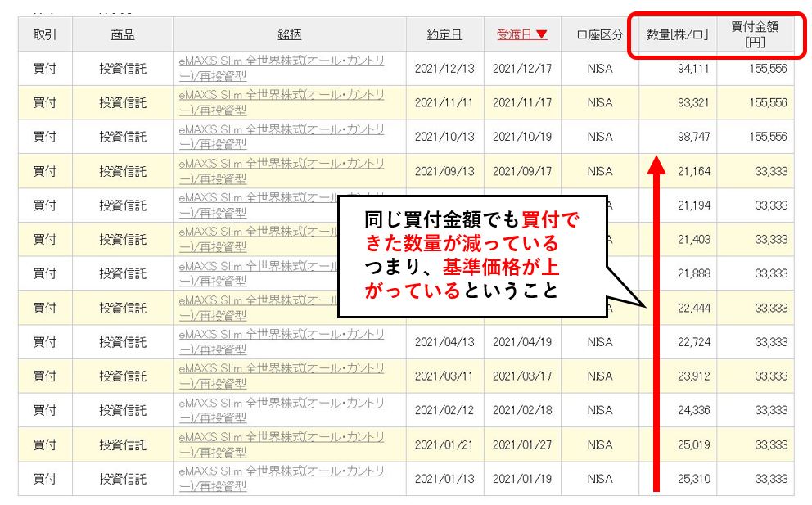Sort the table by 約定日 header
This screenshot has width=812, height=505.
pos(444,34)
